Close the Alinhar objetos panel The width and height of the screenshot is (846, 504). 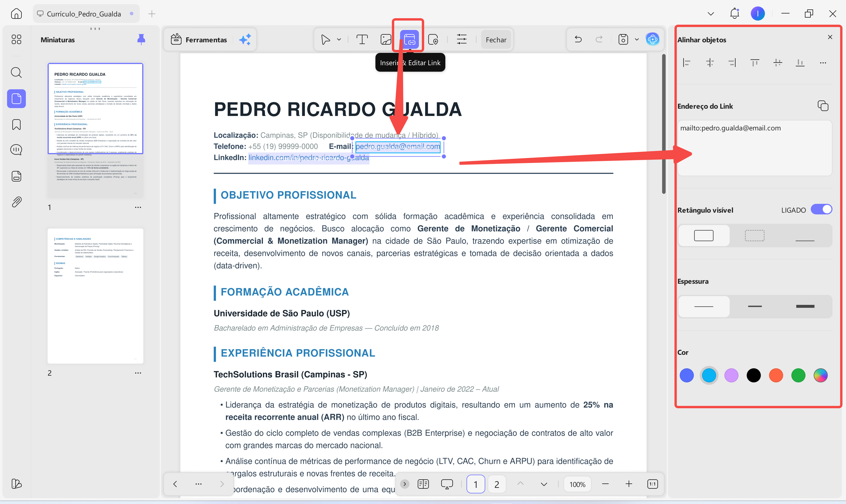[830, 37]
